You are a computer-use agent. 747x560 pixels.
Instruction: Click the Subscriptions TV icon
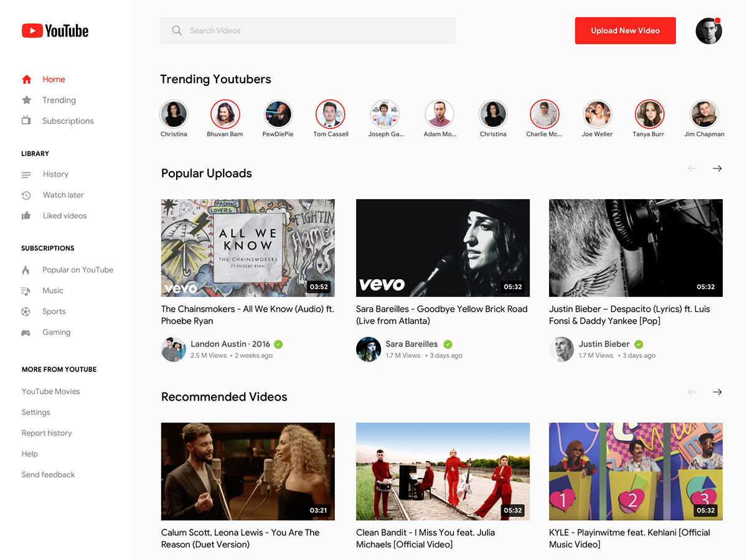tap(26, 121)
